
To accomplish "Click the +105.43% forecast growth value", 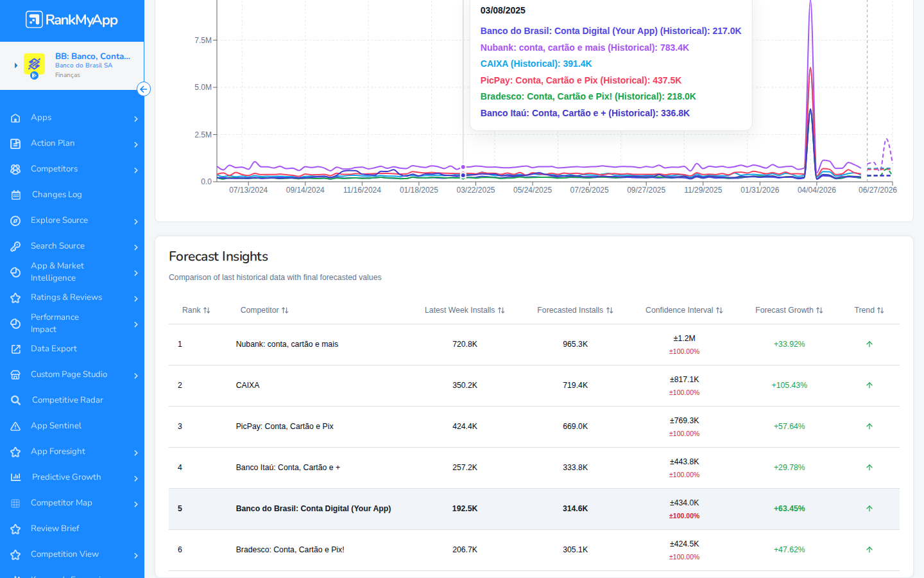I will [x=789, y=385].
